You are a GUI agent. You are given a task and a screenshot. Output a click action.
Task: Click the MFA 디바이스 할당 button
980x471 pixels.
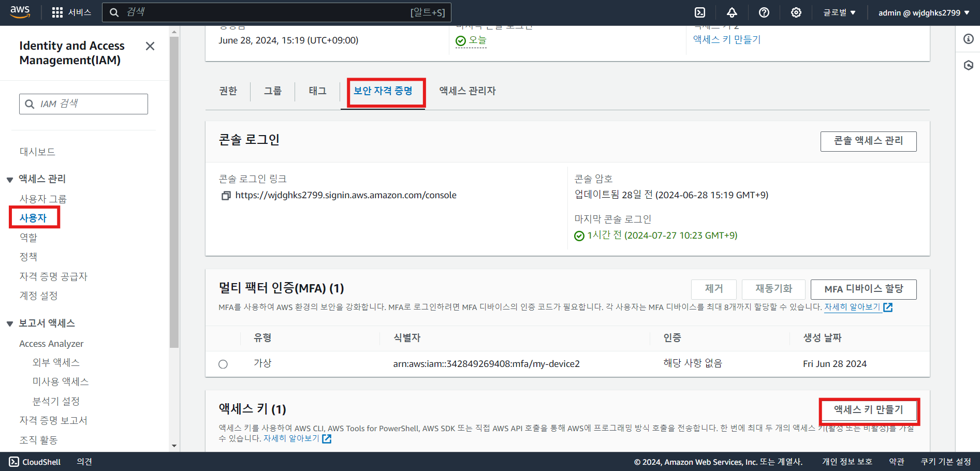click(864, 289)
